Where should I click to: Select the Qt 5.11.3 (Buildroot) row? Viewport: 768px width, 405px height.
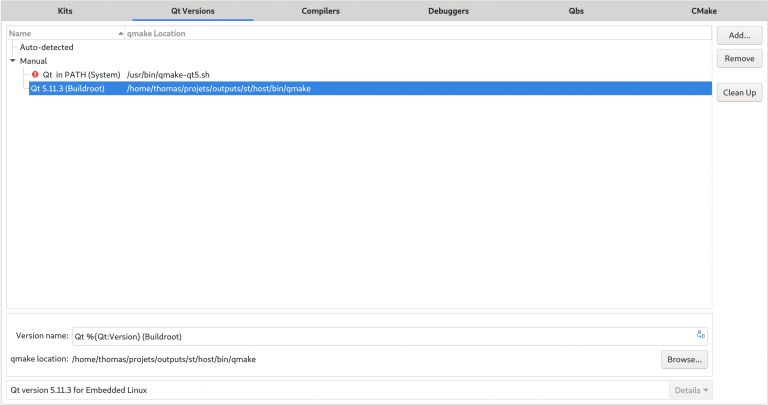coord(370,88)
